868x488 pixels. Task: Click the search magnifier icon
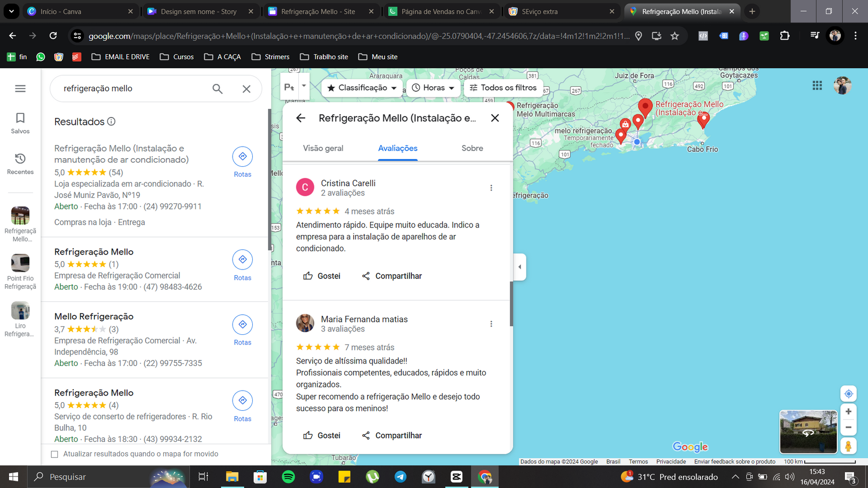[x=217, y=89]
